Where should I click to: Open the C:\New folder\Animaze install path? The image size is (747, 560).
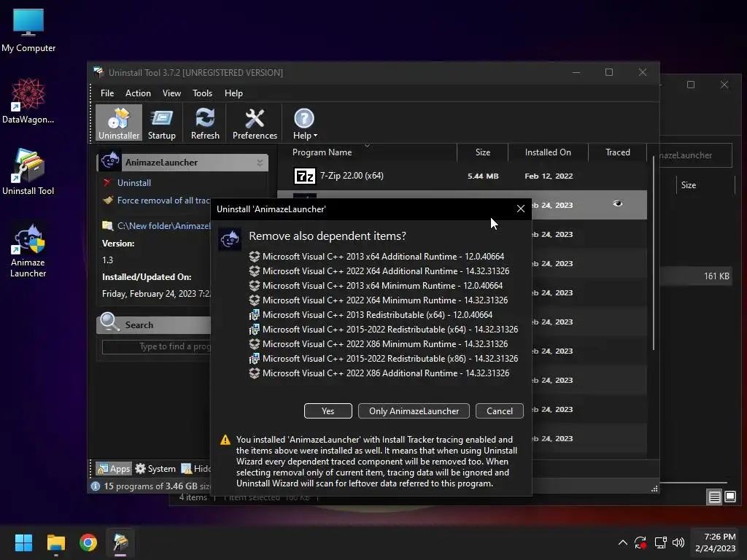pos(163,226)
